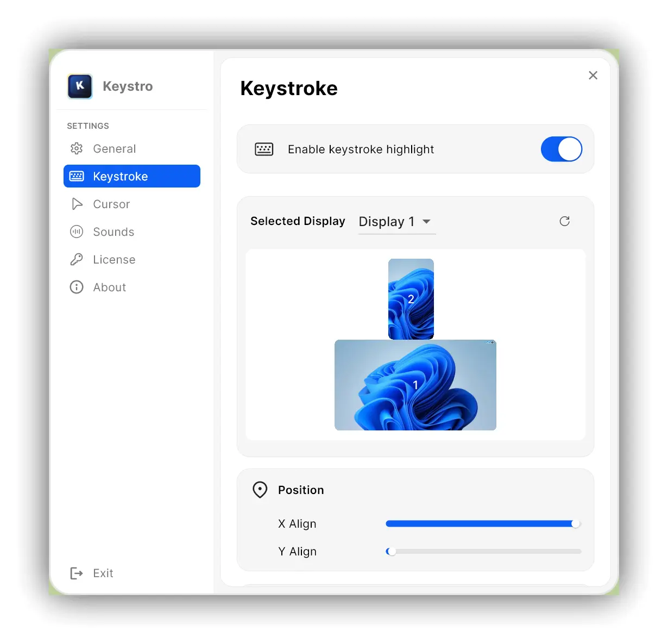The height and width of the screenshot is (644, 668).
Task: Show the About page
Action: [x=132, y=287]
